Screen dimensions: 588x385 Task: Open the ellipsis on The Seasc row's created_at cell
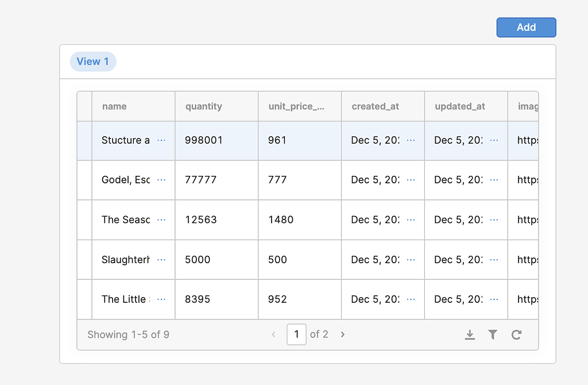[410, 220]
